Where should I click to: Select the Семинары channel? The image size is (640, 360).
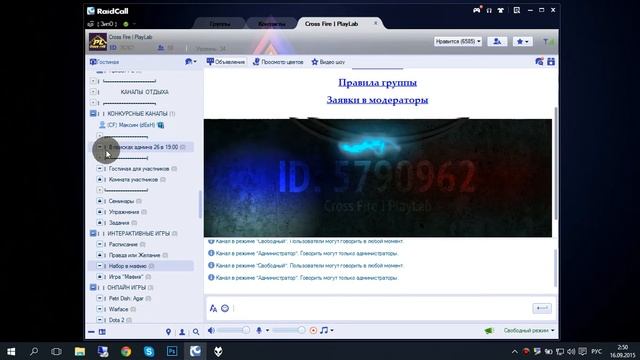(121, 201)
